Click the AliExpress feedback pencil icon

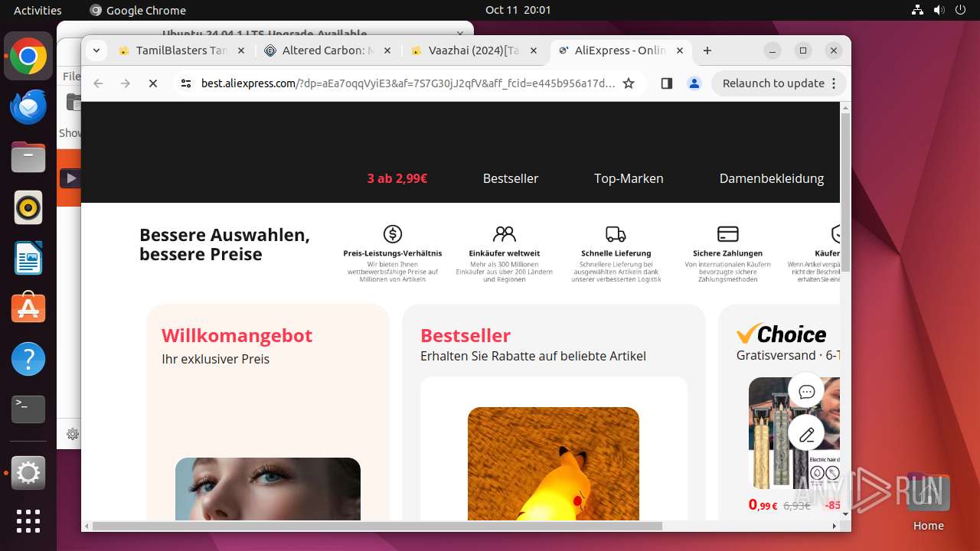pyautogui.click(x=806, y=435)
